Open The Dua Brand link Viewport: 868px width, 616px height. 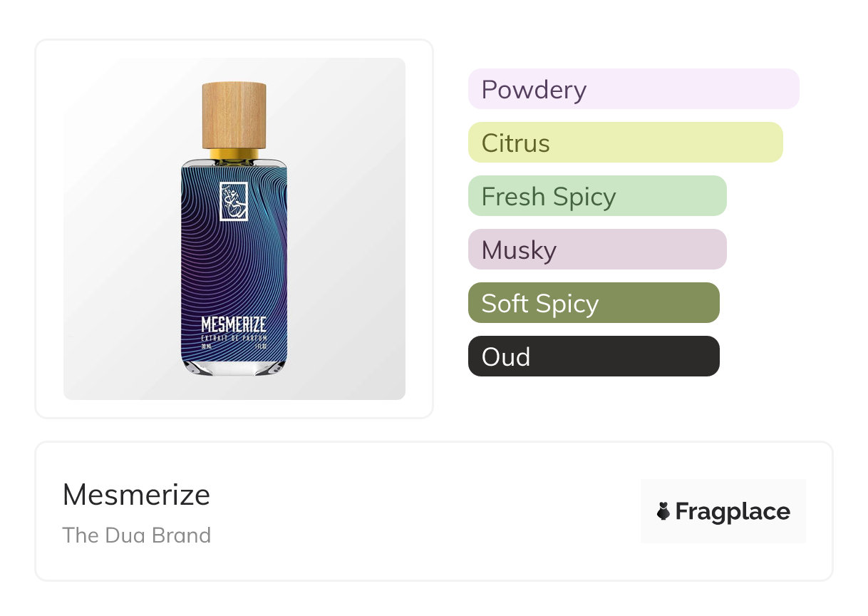(x=136, y=535)
